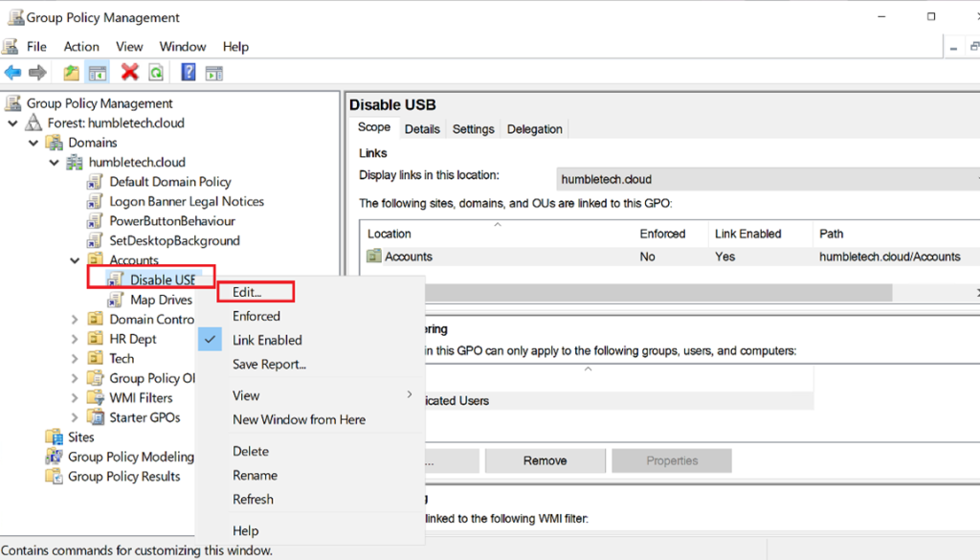Switch to the Scope tab
This screenshot has height=560, width=980.
tap(374, 127)
